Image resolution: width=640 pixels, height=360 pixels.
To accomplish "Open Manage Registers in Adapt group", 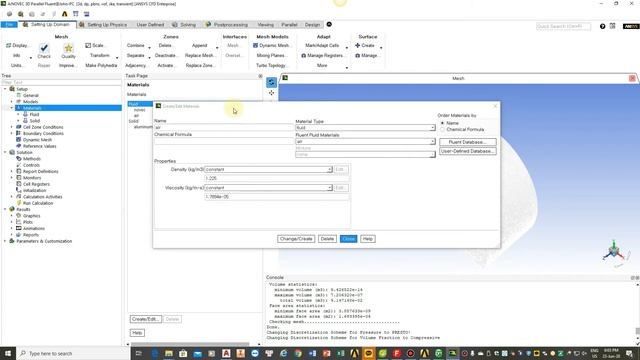I will coord(322,55).
